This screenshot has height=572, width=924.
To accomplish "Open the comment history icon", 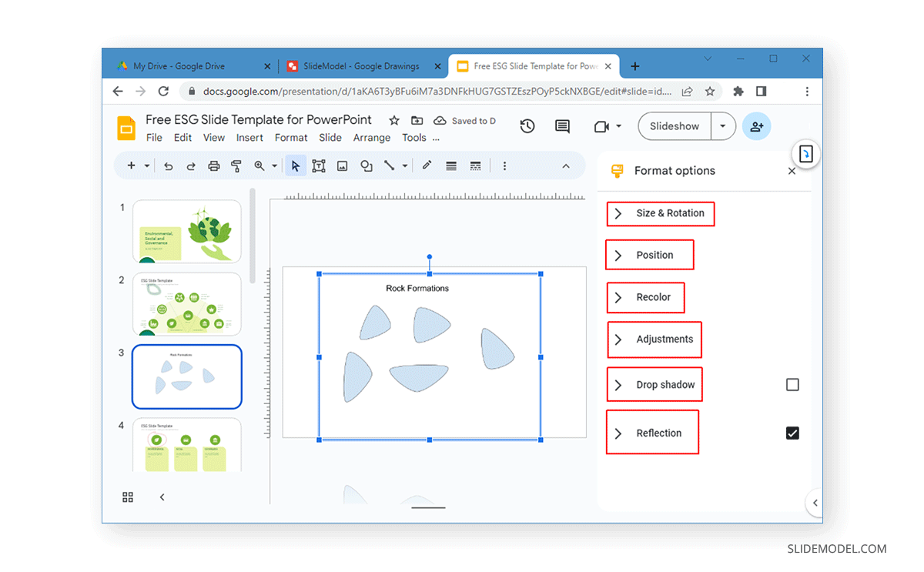I will tap(561, 125).
